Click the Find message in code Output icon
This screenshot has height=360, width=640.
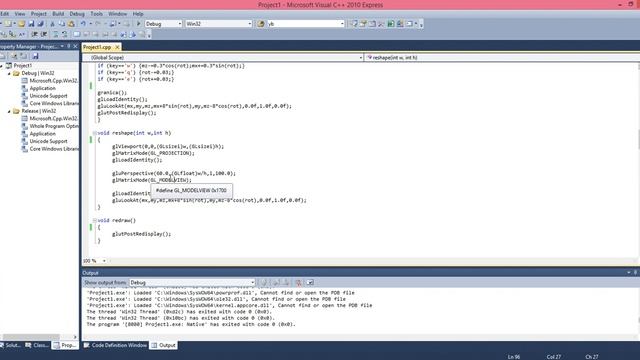tap(264, 282)
